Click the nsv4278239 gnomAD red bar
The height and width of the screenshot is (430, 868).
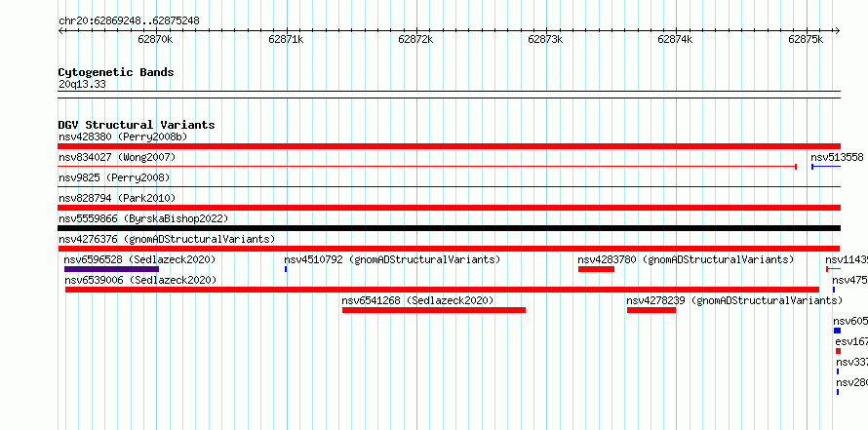coord(651,310)
